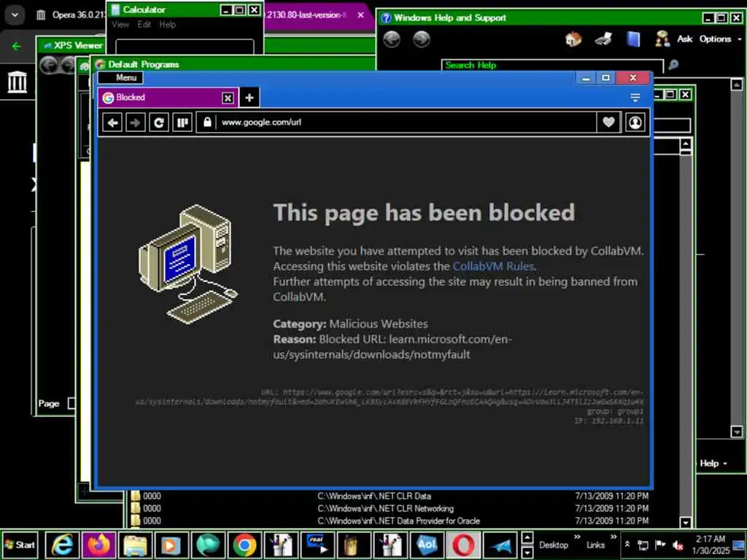This screenshot has height=560, width=747.
Task: Reload the blocked page
Action: (x=158, y=122)
